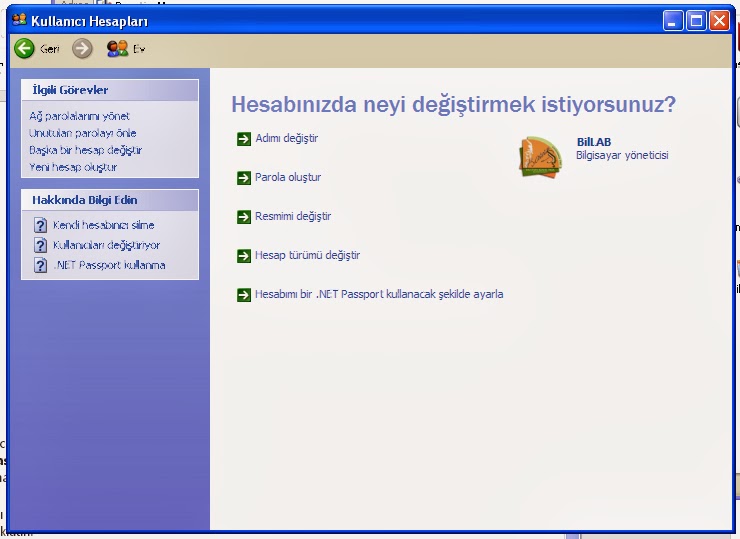Click the help icon for .NET Passport kullanma
740x539 pixels.
coord(41,265)
